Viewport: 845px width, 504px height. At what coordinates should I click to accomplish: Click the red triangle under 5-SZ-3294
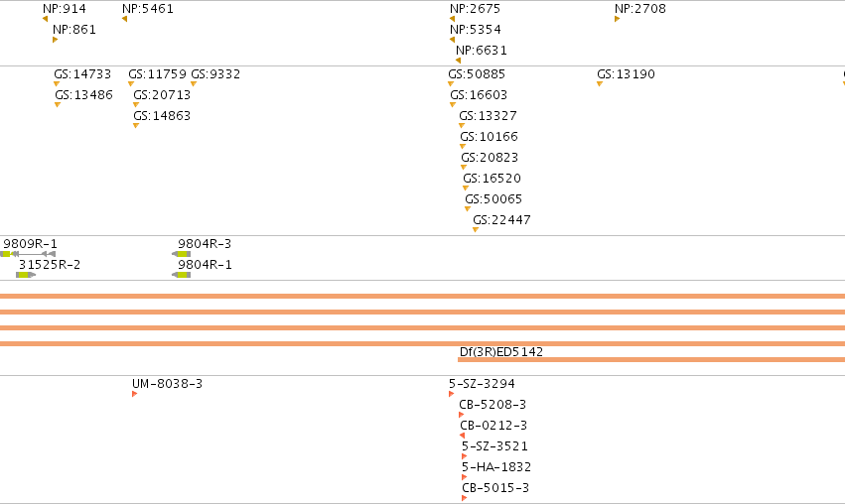(451, 394)
